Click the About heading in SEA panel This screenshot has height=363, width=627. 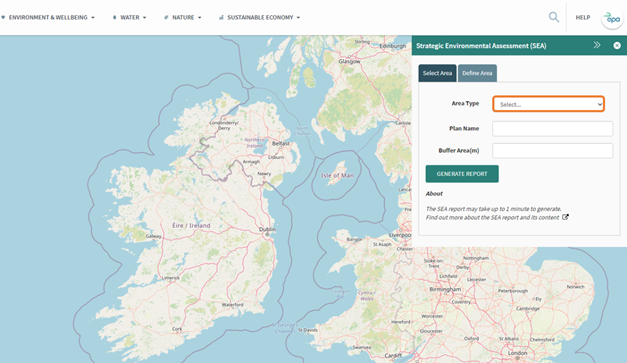434,193
